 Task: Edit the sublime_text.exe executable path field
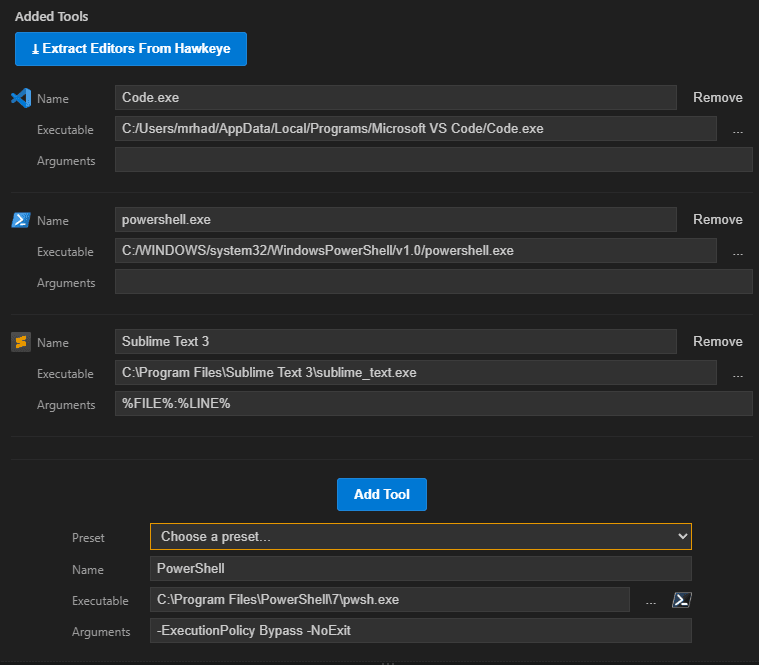point(416,373)
